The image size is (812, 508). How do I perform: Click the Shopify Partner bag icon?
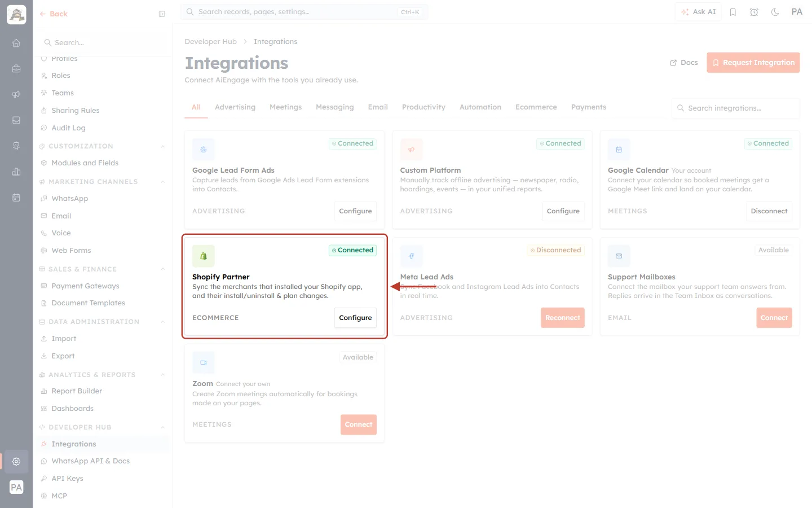click(204, 256)
